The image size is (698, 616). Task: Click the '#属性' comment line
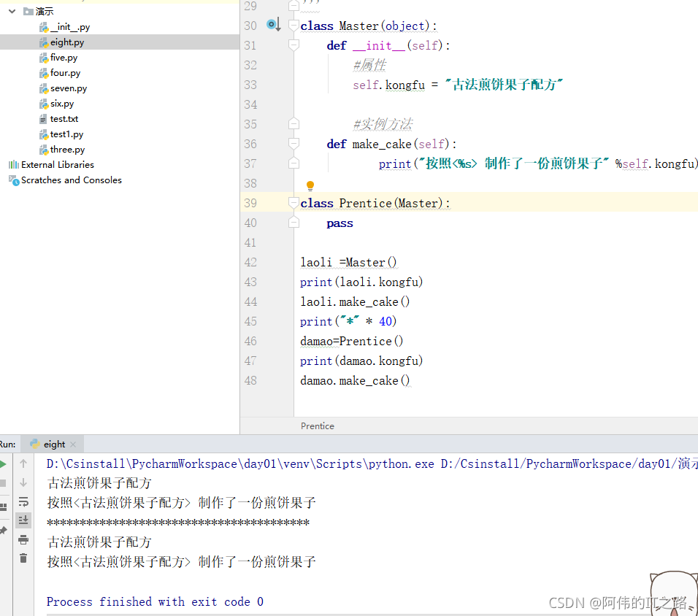coord(369,65)
